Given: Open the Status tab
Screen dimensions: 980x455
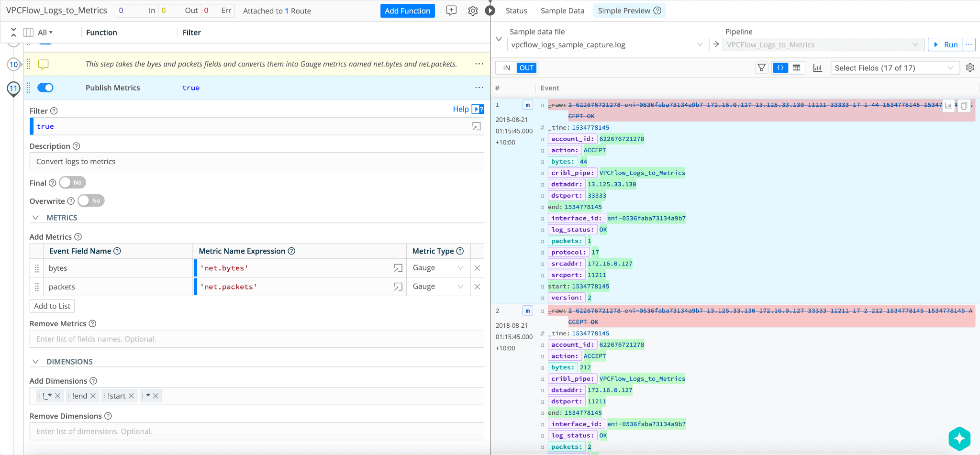Looking at the screenshot, I should (x=516, y=11).
